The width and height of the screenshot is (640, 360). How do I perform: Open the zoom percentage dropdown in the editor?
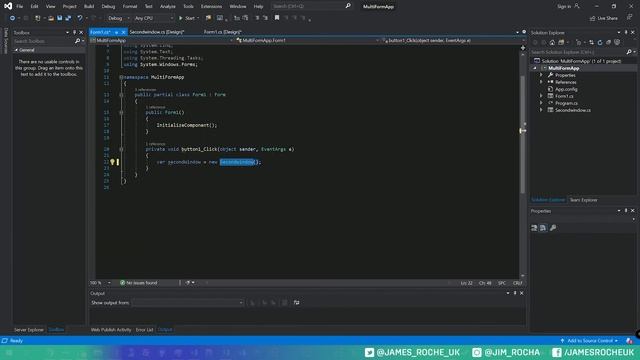(x=109, y=282)
